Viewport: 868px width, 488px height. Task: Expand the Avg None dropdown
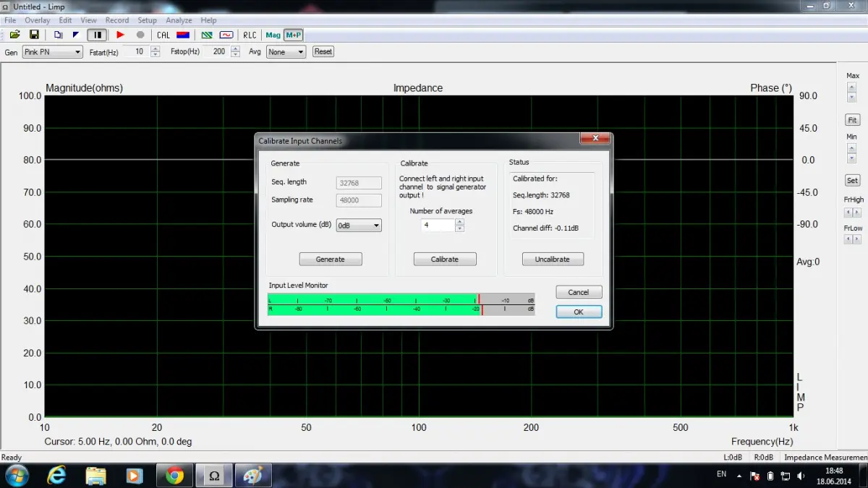(286, 52)
